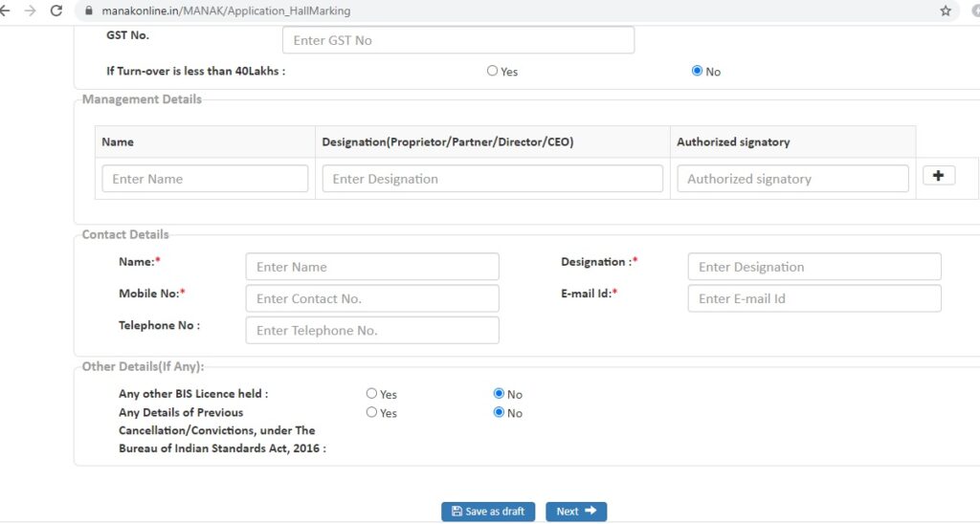The image size is (980, 524).
Task: Click the 'Management Details' section heading
Action: [142, 99]
